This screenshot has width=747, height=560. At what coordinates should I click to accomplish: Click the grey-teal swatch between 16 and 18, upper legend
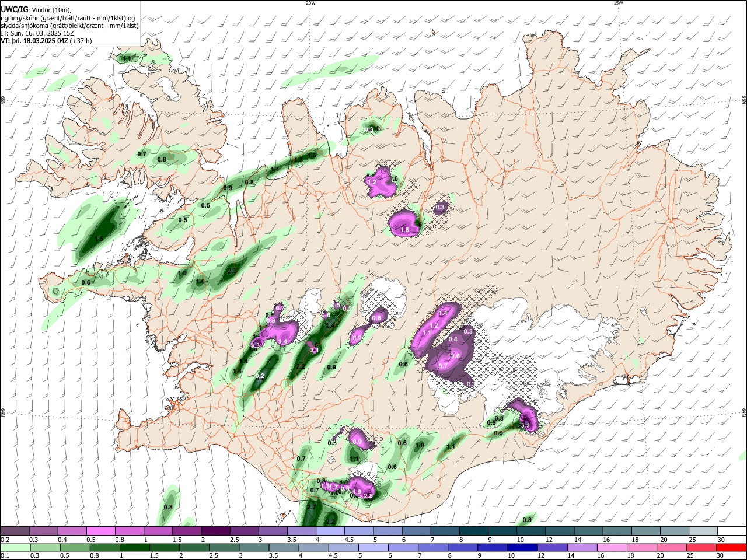(617, 531)
